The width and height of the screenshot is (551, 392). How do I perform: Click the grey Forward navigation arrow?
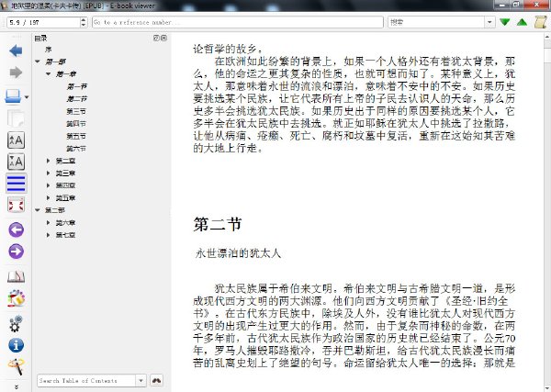coord(16,73)
